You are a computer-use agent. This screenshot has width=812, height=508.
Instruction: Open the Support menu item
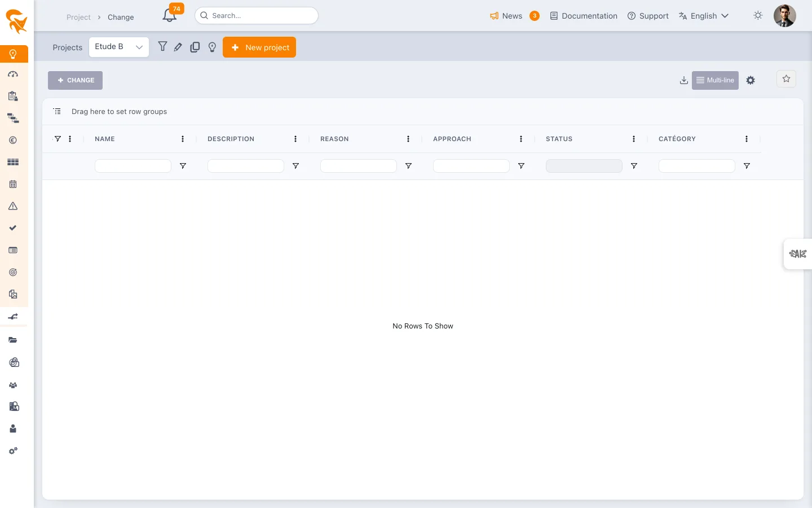pos(648,16)
